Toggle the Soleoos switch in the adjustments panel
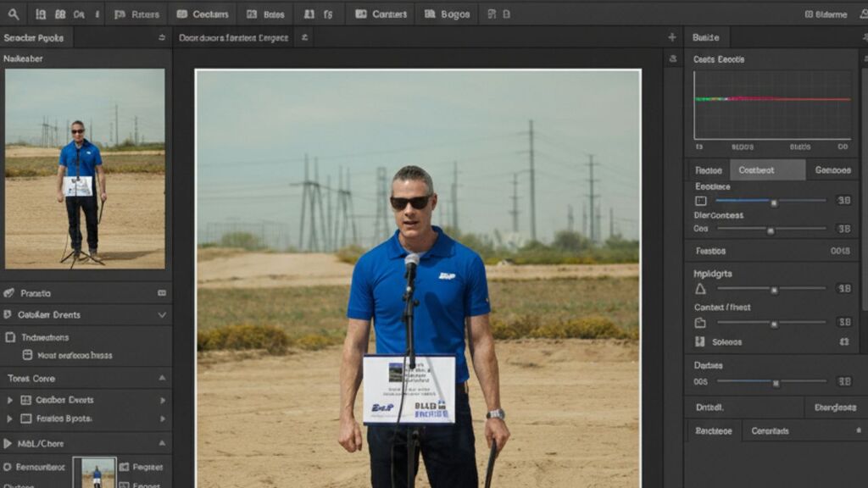868x488 pixels. coord(843,341)
